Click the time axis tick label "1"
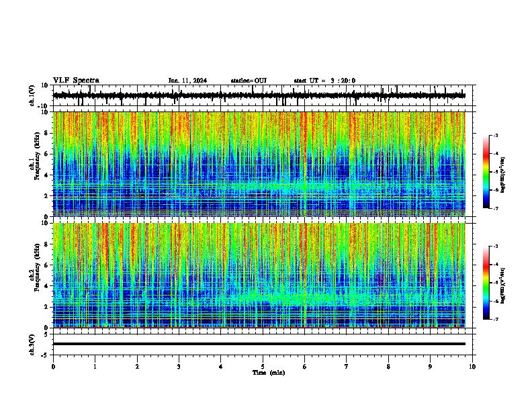 [95, 367]
